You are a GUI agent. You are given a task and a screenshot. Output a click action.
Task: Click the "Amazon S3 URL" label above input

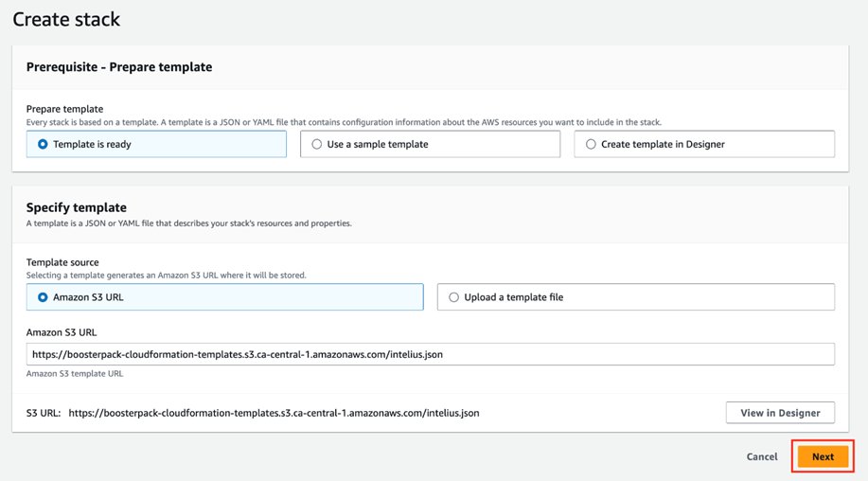62,332
